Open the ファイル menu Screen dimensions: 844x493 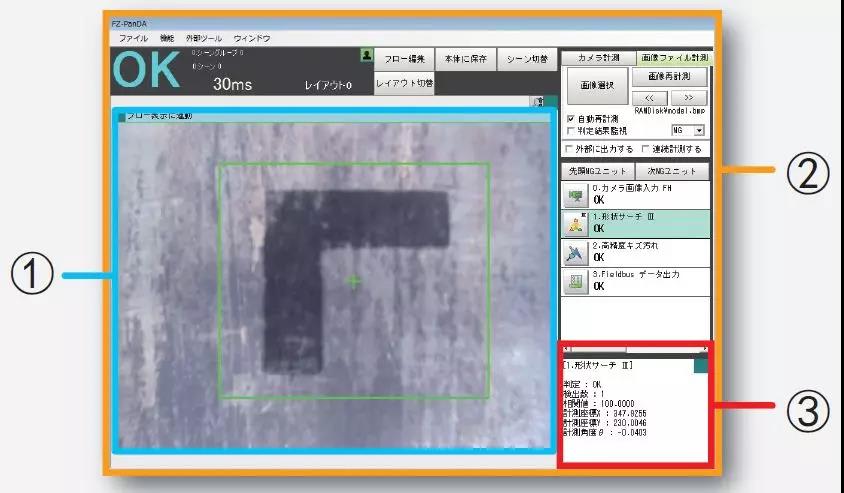pyautogui.click(x=133, y=38)
